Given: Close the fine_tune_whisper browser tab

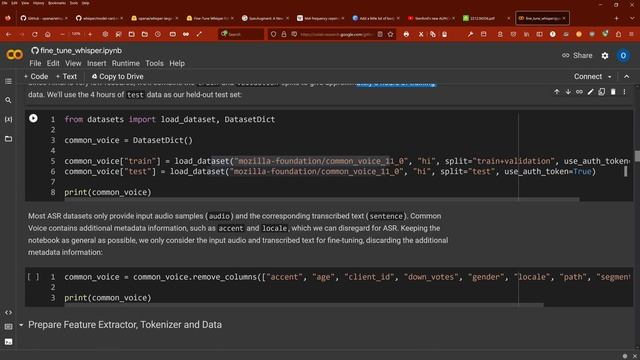Looking at the screenshot, I should click(564, 18).
